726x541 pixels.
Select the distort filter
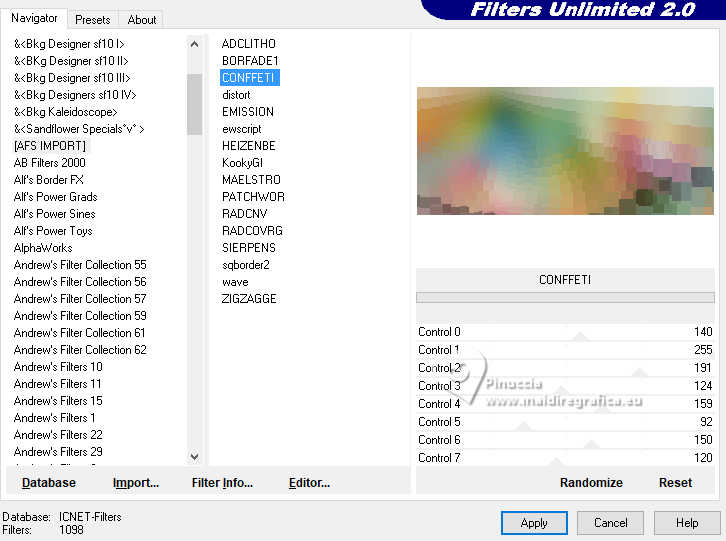236,95
